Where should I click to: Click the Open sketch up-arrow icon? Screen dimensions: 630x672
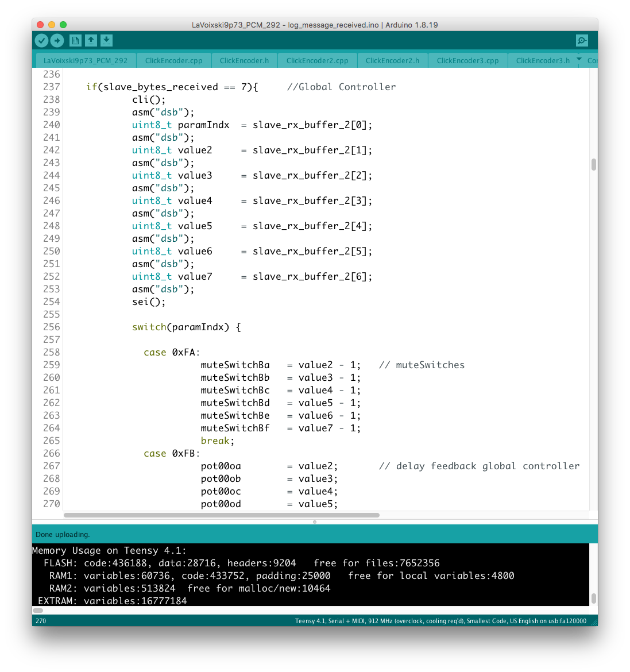[x=91, y=40]
